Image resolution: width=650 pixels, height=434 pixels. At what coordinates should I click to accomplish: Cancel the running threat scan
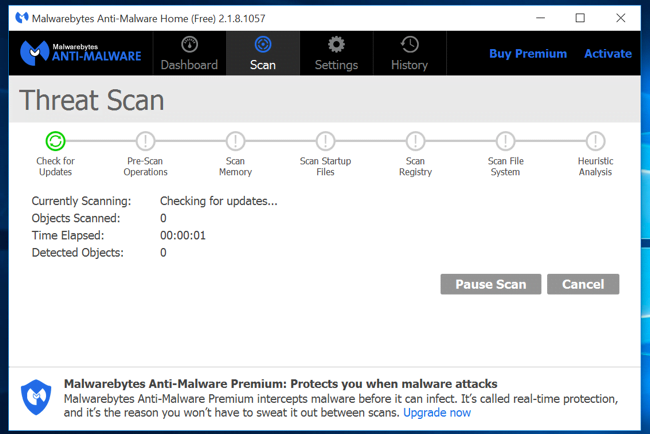click(582, 284)
